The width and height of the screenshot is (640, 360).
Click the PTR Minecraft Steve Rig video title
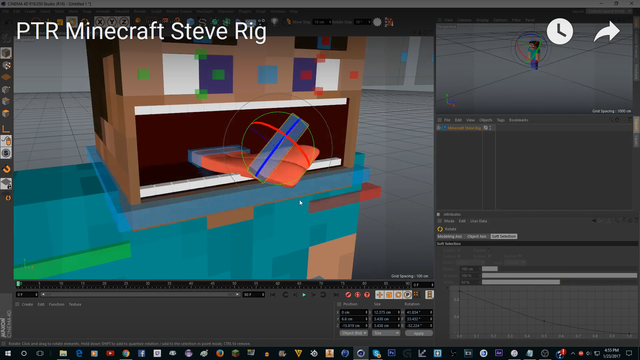[x=141, y=31]
